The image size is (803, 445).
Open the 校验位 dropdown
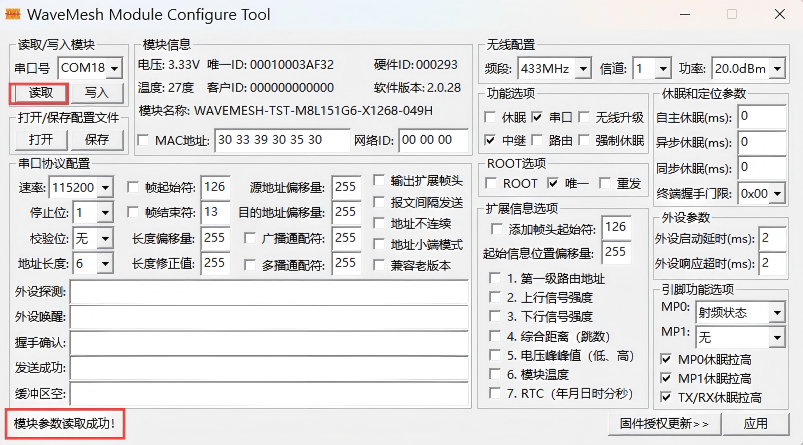coord(105,239)
